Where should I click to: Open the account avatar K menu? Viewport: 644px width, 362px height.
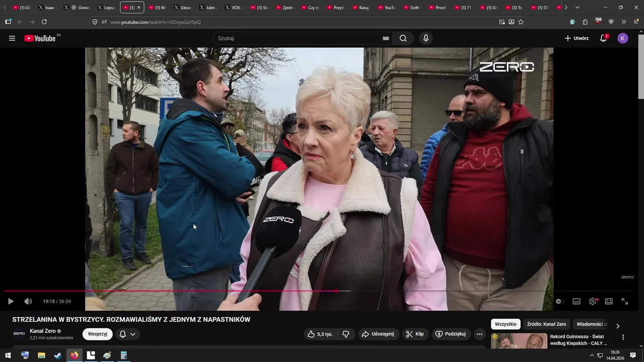point(623,38)
